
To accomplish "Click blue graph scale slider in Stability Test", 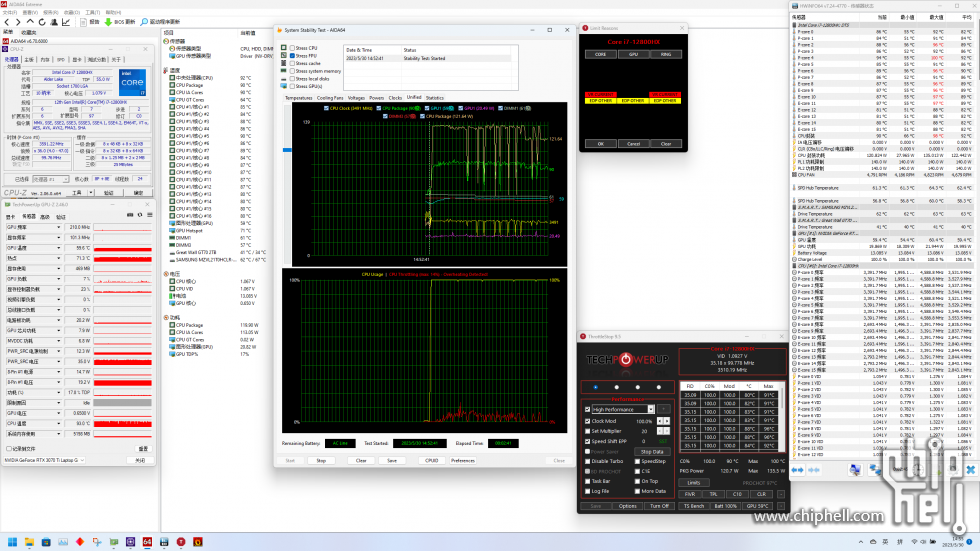I will (287, 150).
